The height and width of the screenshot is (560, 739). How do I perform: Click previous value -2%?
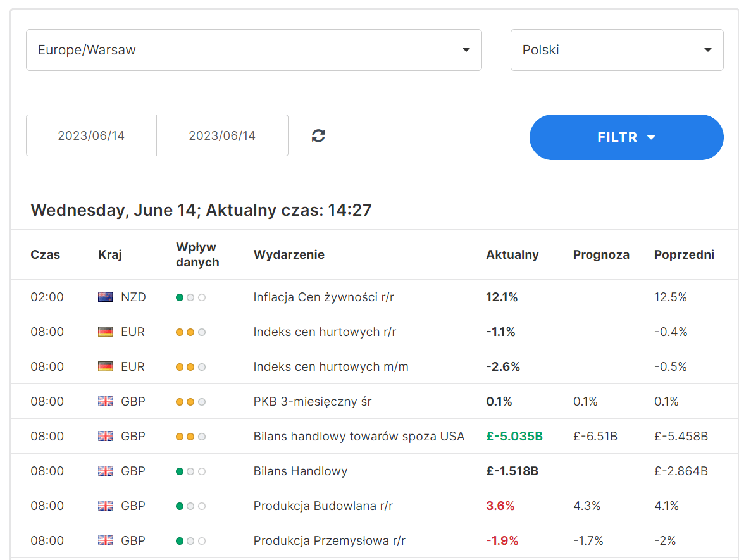664,540
